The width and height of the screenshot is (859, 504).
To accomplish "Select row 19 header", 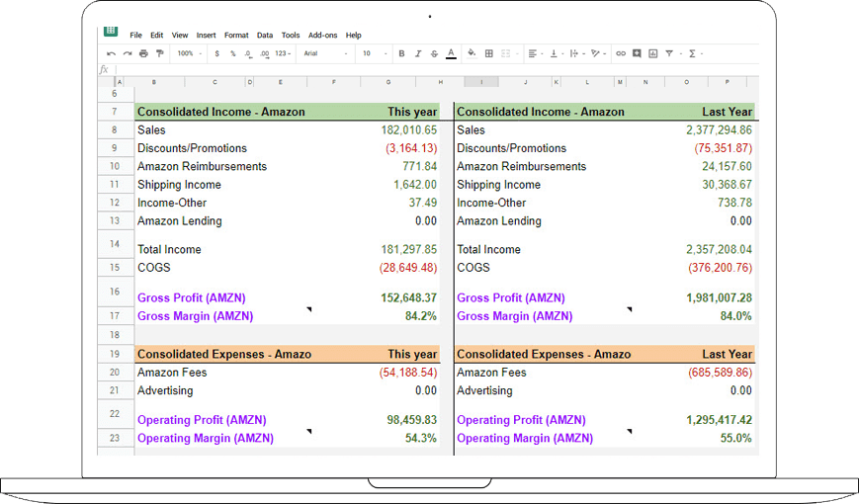I will (115, 354).
